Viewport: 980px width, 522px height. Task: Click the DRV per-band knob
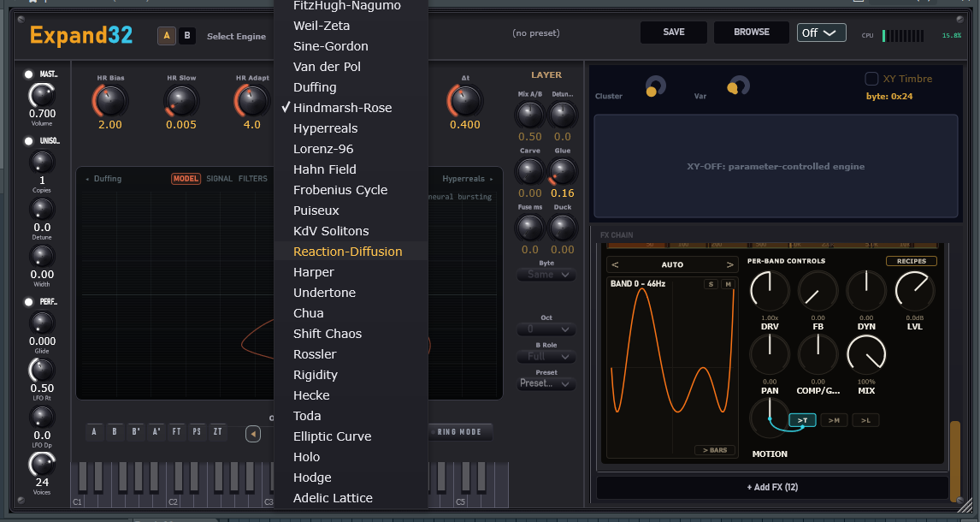click(770, 291)
